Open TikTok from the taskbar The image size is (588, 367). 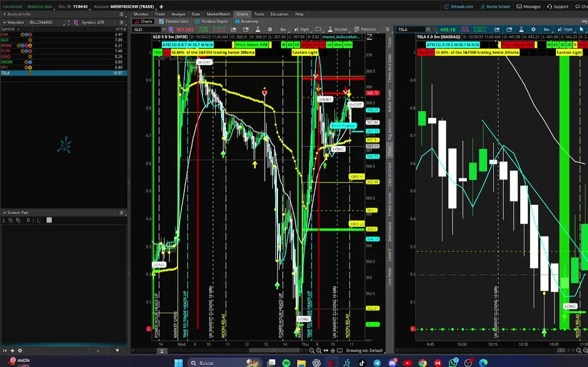(362, 363)
